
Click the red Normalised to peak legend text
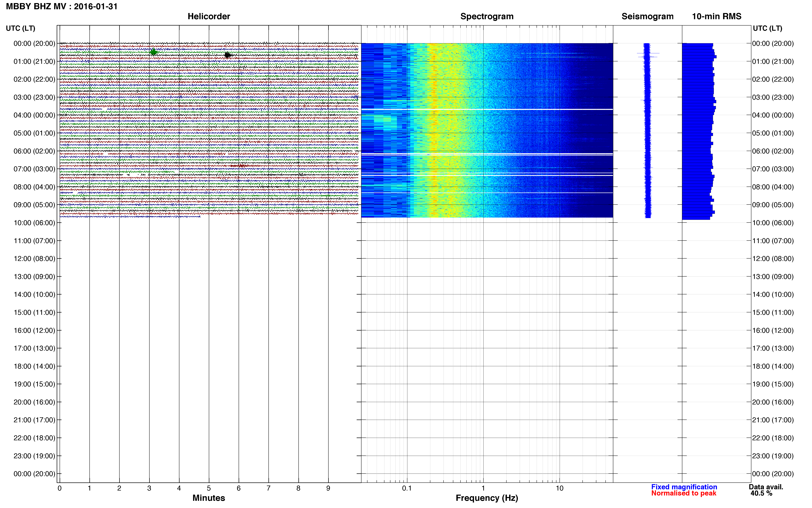tap(684, 493)
